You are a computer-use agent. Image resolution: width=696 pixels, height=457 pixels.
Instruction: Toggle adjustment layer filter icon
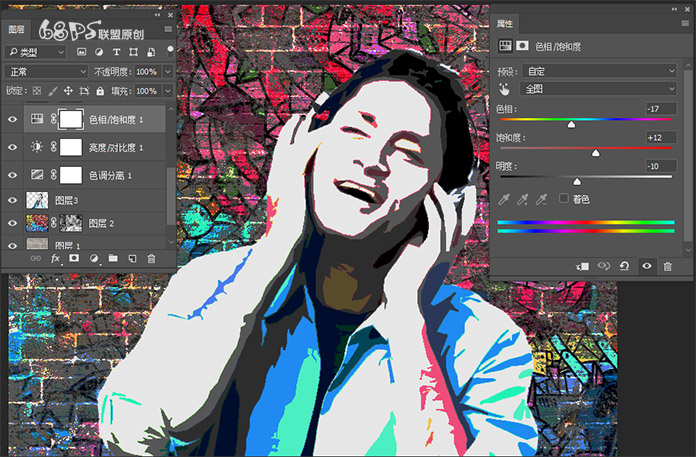[99, 52]
